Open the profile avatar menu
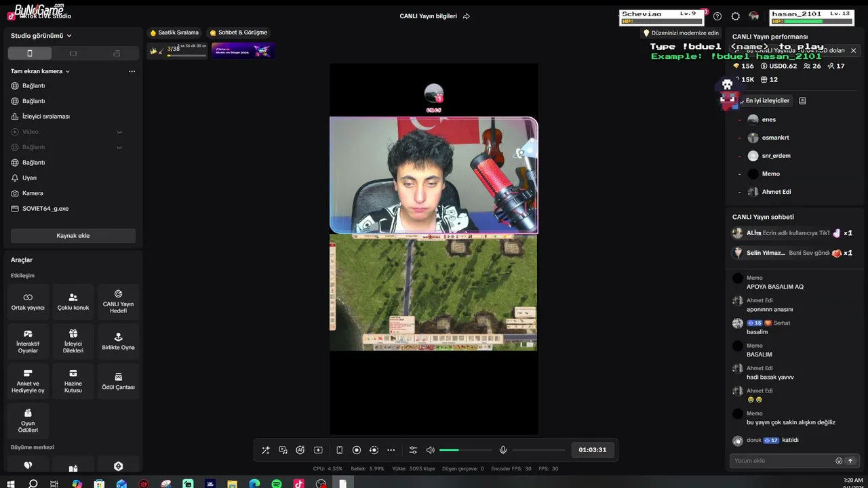Viewport: 868px width, 488px height. [753, 16]
